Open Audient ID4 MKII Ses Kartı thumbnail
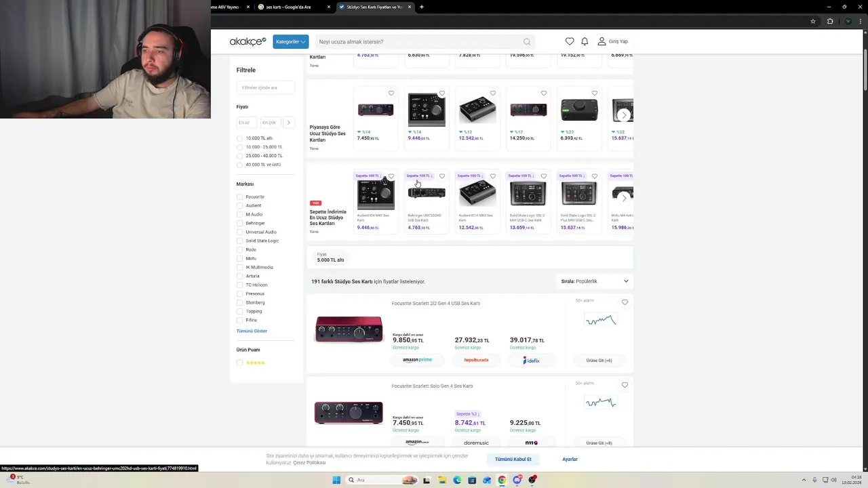Image resolution: width=868 pixels, height=488 pixels. pos(376,193)
